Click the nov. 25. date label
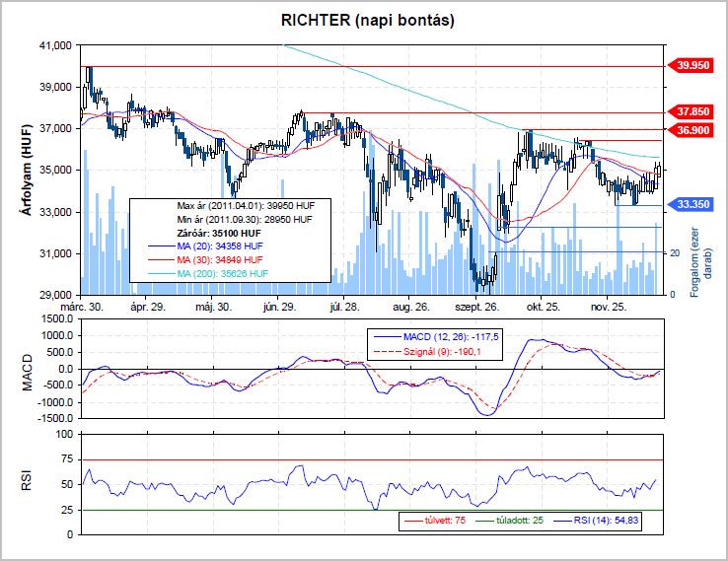Screen dimensions: 728x561 click(x=609, y=308)
